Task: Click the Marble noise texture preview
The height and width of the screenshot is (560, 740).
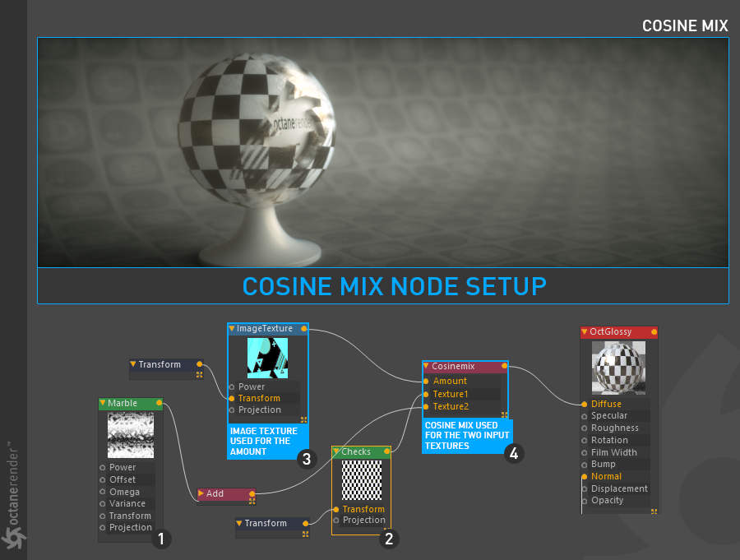Action: click(x=131, y=435)
